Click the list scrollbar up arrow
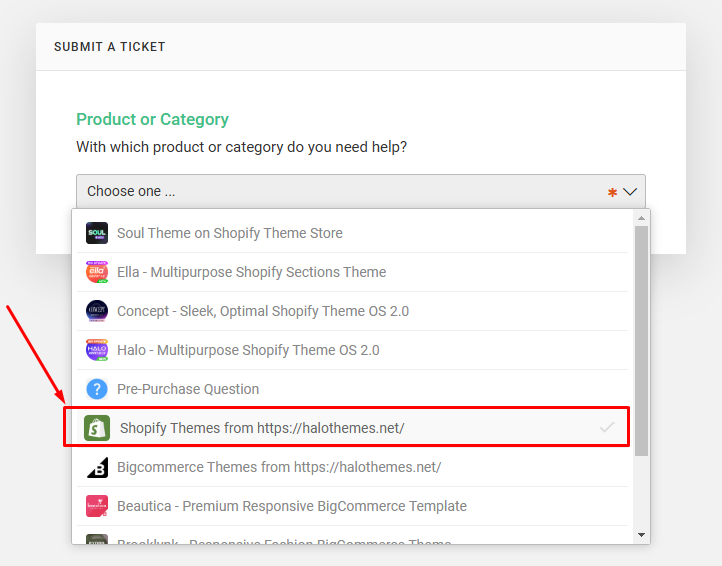The width and height of the screenshot is (722, 566). pyautogui.click(x=641, y=218)
